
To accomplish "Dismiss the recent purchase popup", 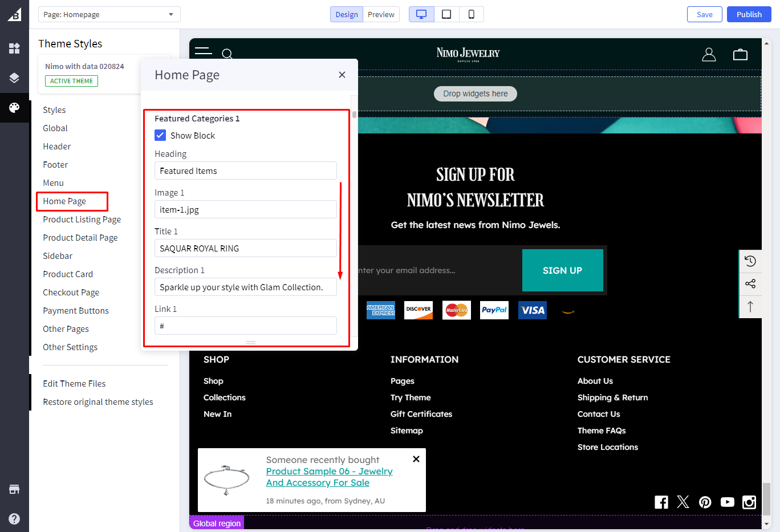I will pos(416,459).
